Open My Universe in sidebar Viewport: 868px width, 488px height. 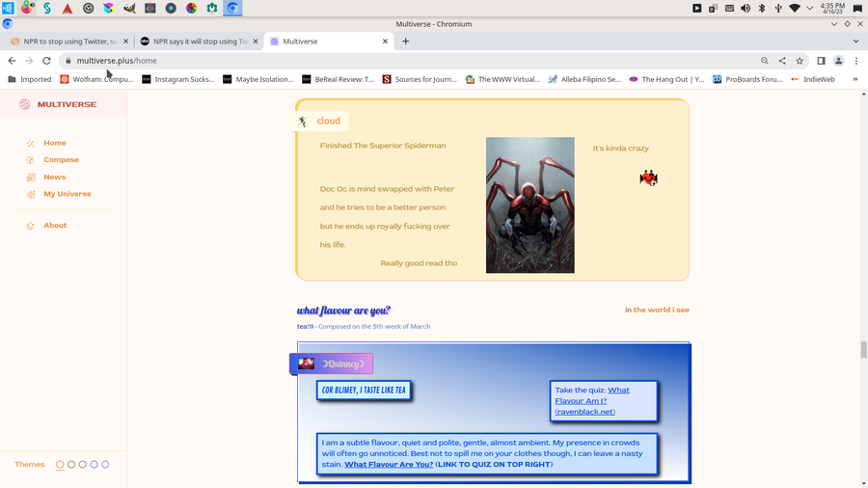[67, 194]
